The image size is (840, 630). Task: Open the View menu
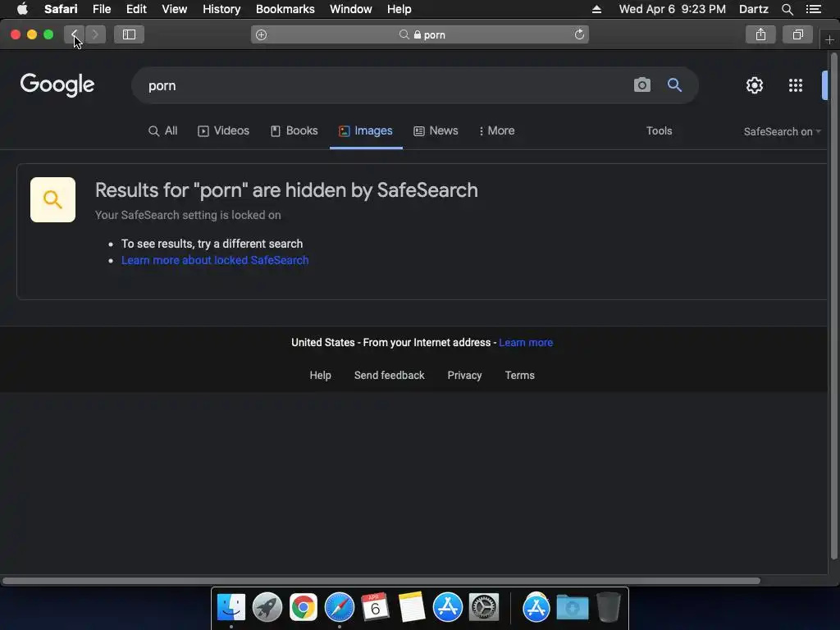174,9
